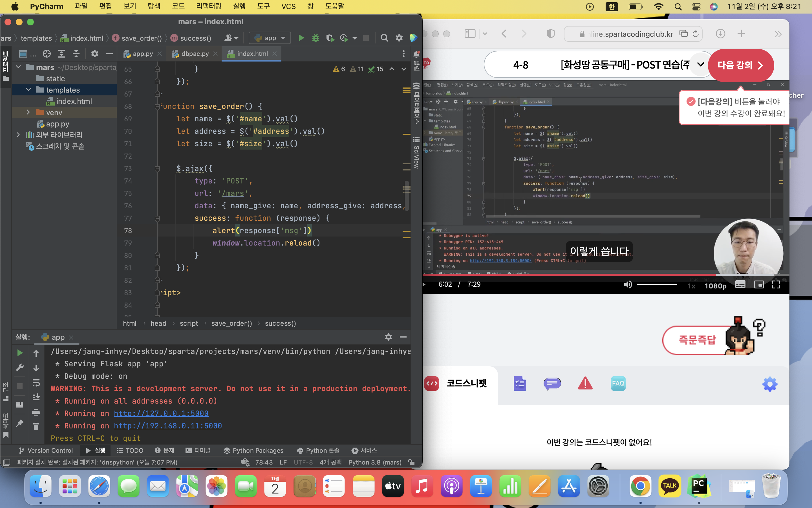Open the TODO tool window tab
812x508 pixels.
tap(130, 450)
